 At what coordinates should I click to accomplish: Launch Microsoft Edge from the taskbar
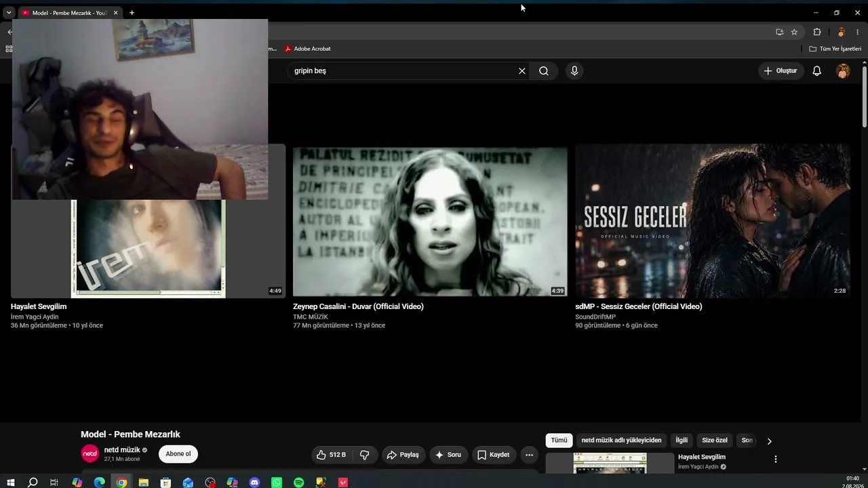click(99, 483)
